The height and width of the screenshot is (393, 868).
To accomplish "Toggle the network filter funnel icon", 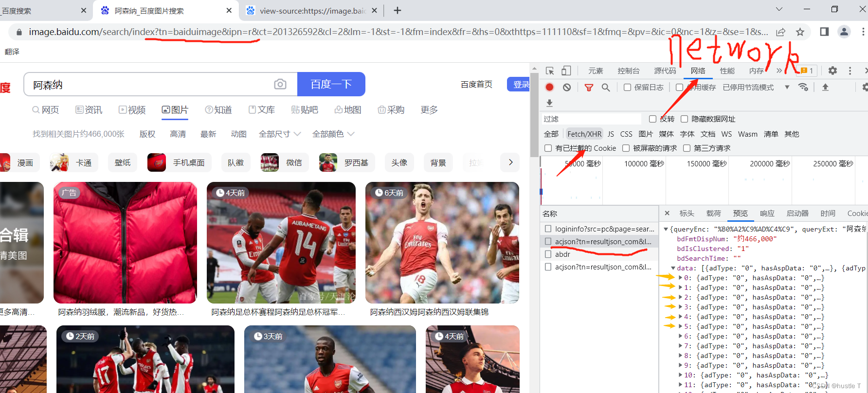I will (x=589, y=88).
